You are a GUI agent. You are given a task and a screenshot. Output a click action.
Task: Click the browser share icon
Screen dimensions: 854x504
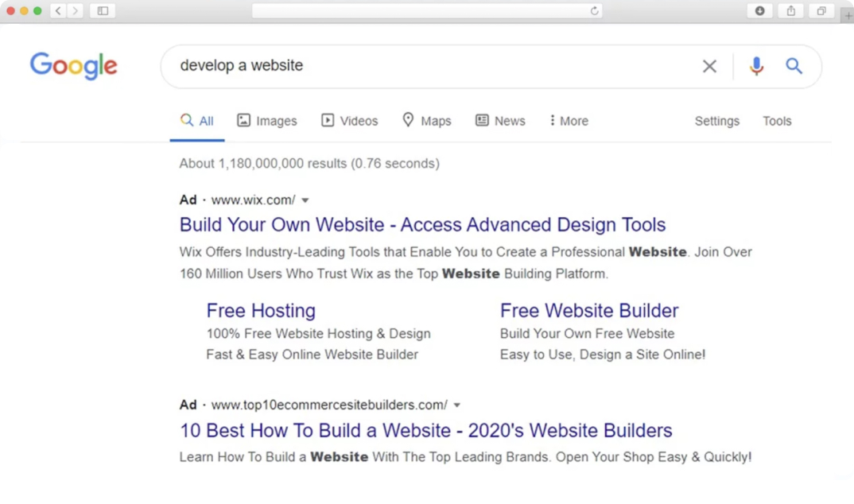790,11
